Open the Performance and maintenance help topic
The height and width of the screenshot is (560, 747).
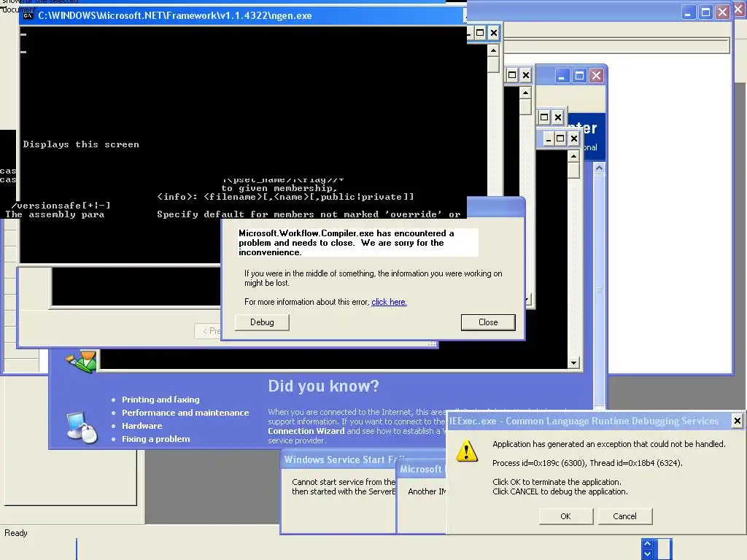pyautogui.click(x=185, y=413)
